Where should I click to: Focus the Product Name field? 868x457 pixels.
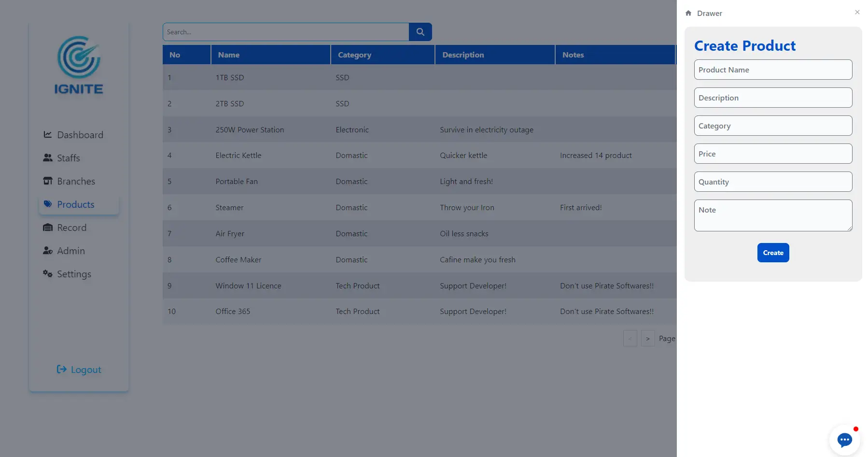pyautogui.click(x=773, y=70)
